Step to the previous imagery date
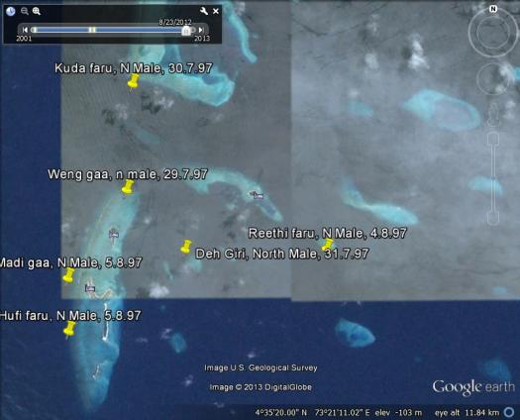Viewport: 520px width, 420px height. coord(25,30)
